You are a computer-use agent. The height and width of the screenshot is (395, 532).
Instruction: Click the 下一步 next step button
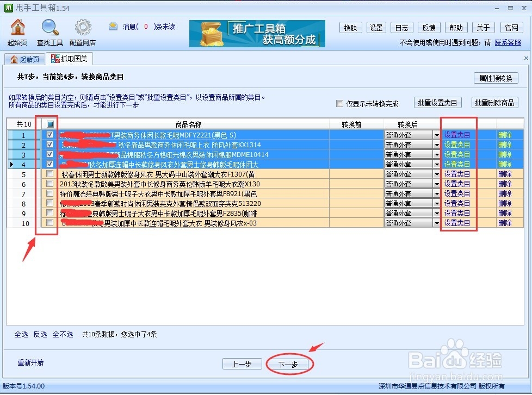(x=289, y=365)
